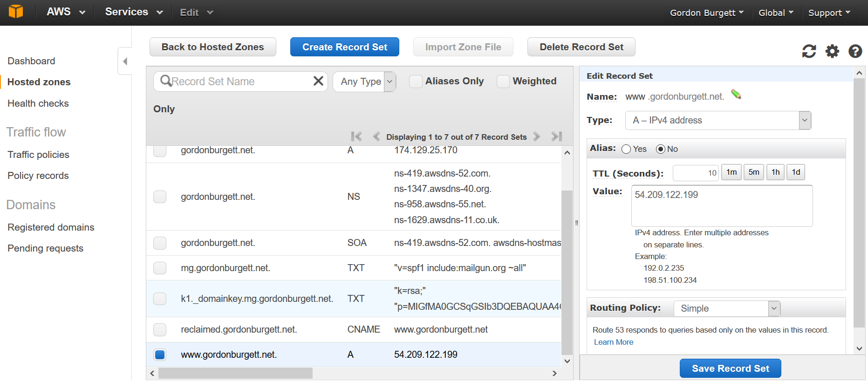Open the Gordon Burgett account menu

click(706, 13)
